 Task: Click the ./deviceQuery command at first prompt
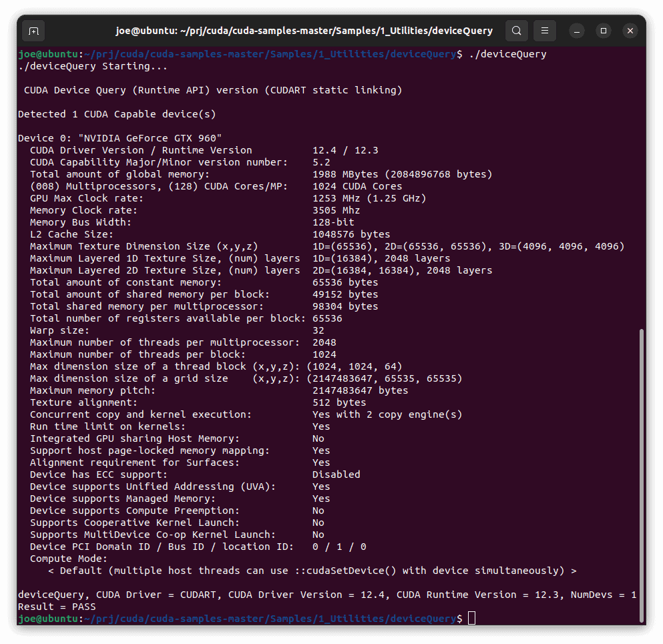508,54
